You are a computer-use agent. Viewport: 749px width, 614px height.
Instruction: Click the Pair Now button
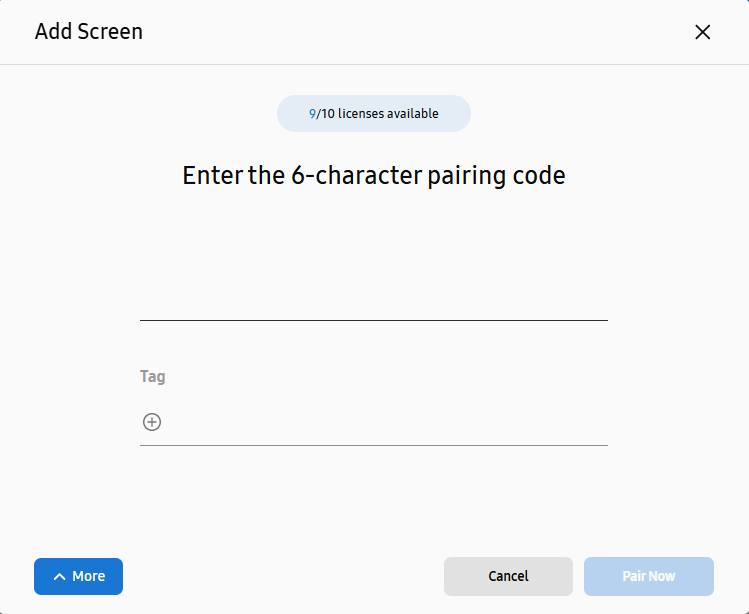pos(649,576)
